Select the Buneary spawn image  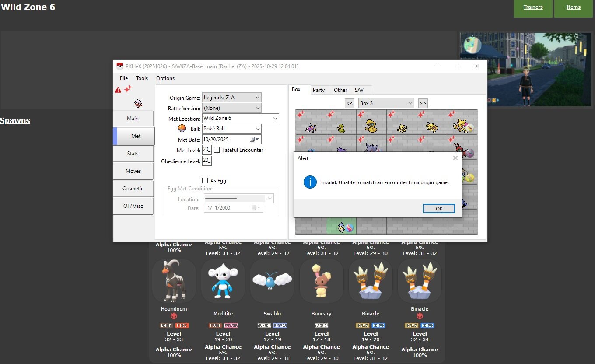tap(321, 280)
